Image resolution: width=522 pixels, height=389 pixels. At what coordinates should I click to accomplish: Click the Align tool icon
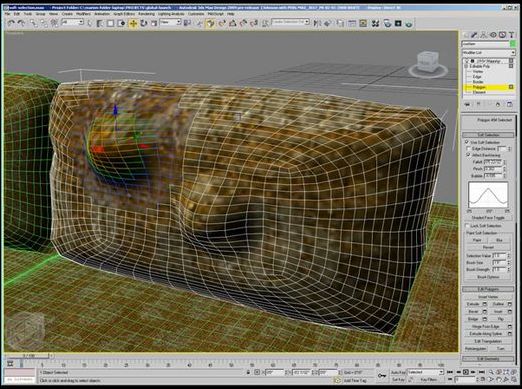tap(328, 23)
